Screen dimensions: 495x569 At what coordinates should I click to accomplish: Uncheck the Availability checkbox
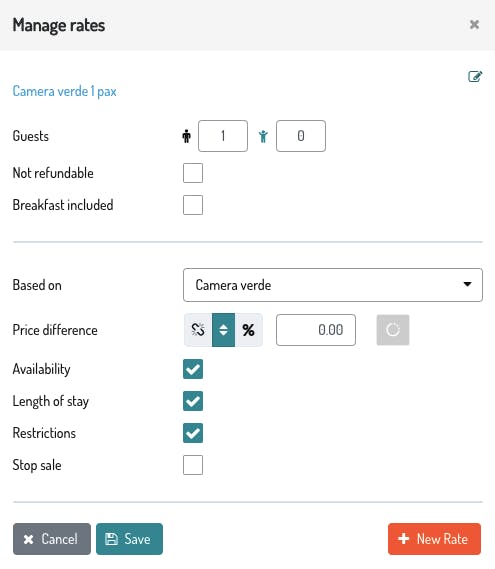tap(193, 369)
